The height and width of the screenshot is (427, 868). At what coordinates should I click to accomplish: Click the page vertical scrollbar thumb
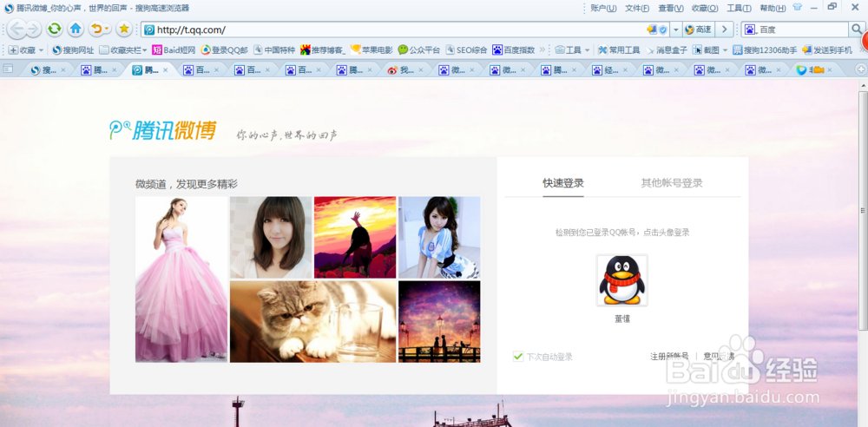coord(862,210)
